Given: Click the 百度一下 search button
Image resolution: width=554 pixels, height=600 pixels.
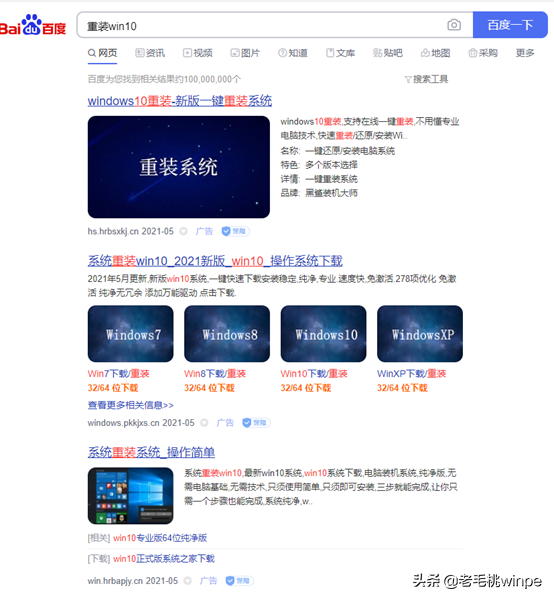Looking at the screenshot, I should click(510, 25).
